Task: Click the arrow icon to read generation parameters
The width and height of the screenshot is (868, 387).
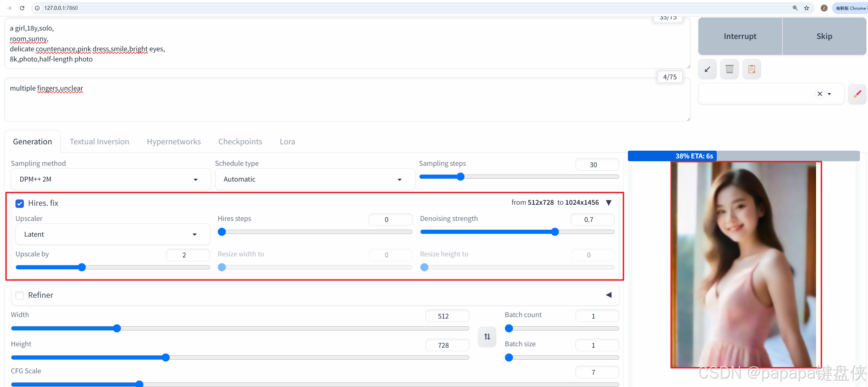Action: (x=707, y=69)
